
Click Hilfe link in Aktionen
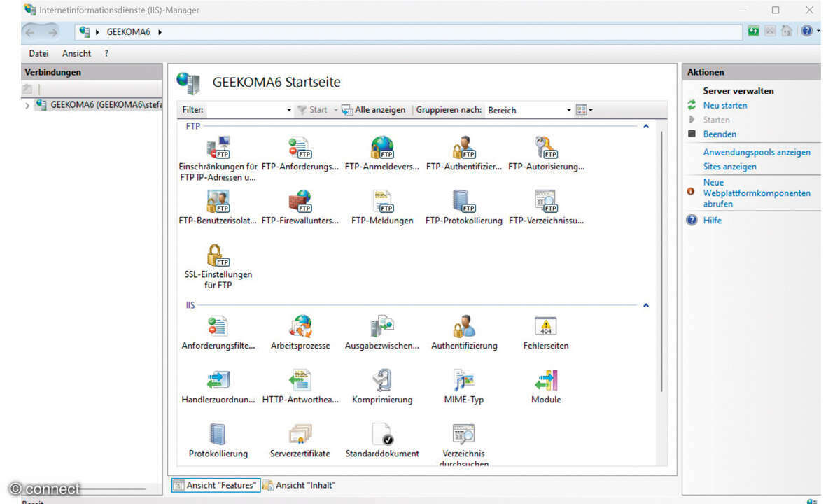712,220
